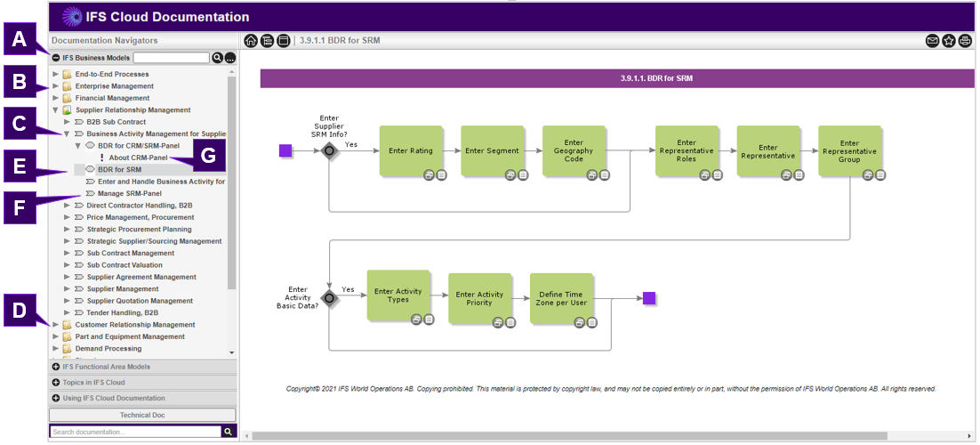Image resolution: width=980 pixels, height=445 pixels.
Task: Click the document icon on Enter Segment box
Action: 523,175
